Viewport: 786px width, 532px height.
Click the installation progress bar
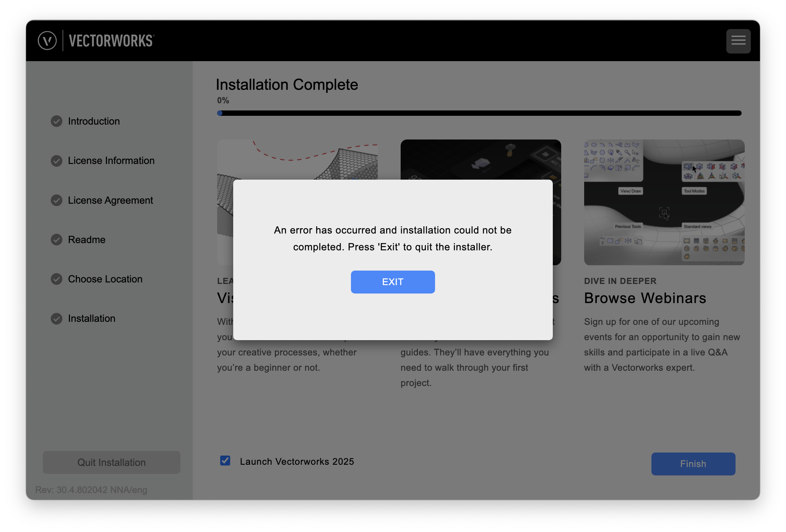479,113
